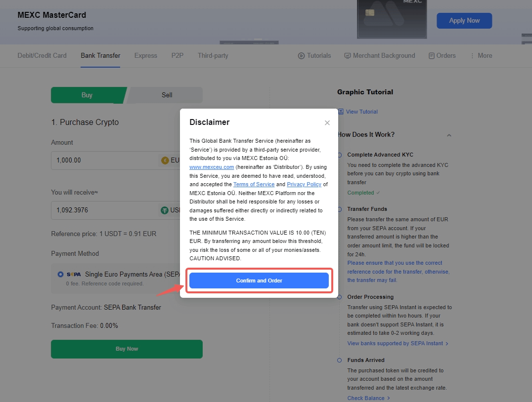Click the Merchant Background icon
The height and width of the screenshot is (402, 532).
[348, 56]
